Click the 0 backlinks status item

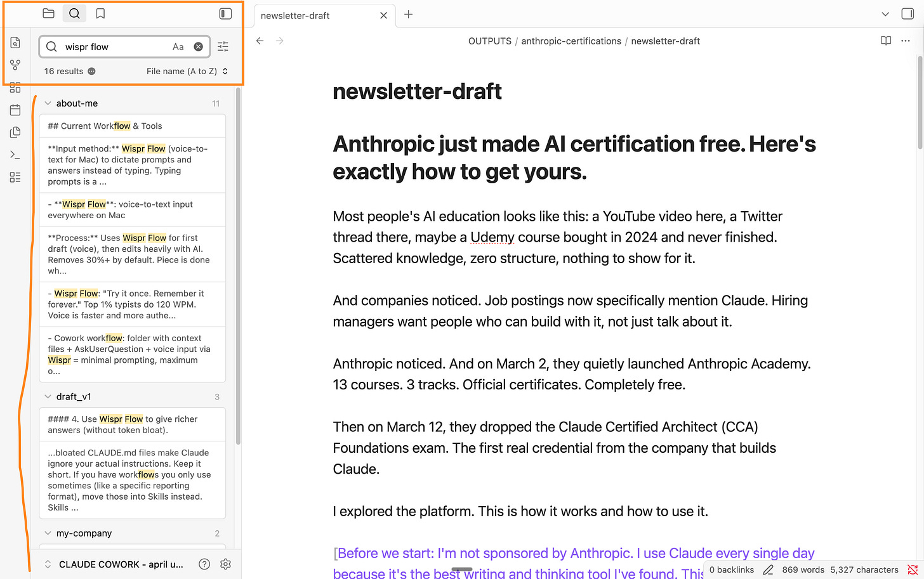click(732, 569)
